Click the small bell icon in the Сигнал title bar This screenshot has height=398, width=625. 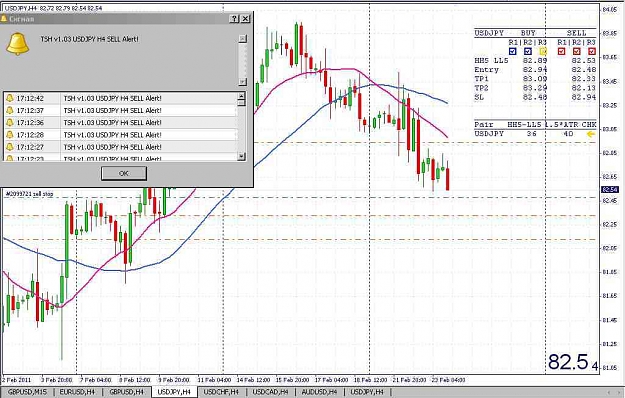4,19
